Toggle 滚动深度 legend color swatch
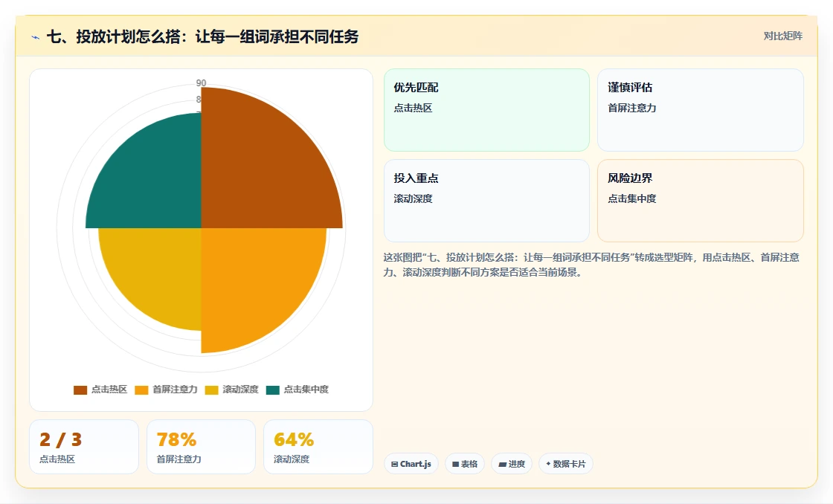 pyautogui.click(x=211, y=390)
